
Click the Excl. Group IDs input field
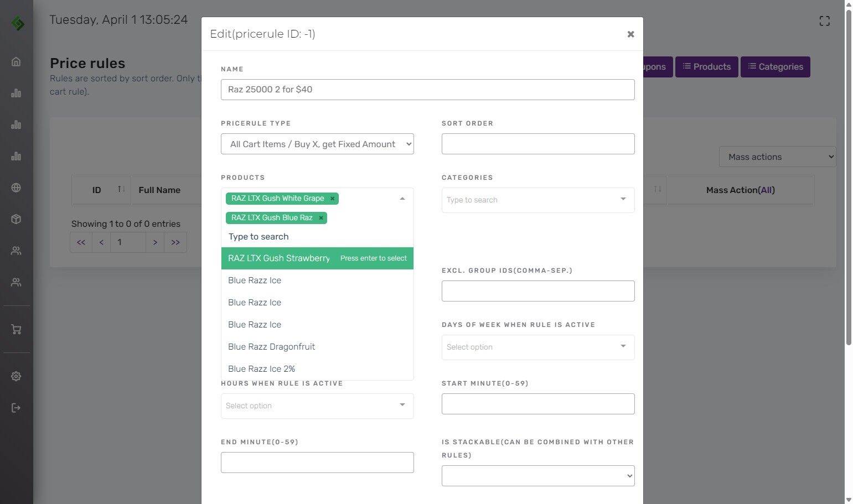point(538,291)
